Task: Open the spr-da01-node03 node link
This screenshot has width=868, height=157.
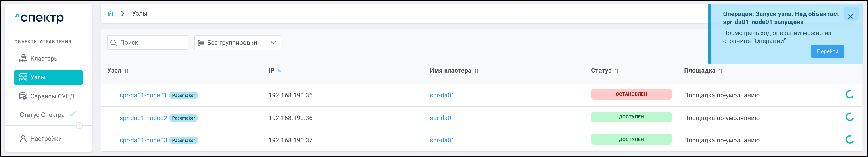Action: point(143,140)
